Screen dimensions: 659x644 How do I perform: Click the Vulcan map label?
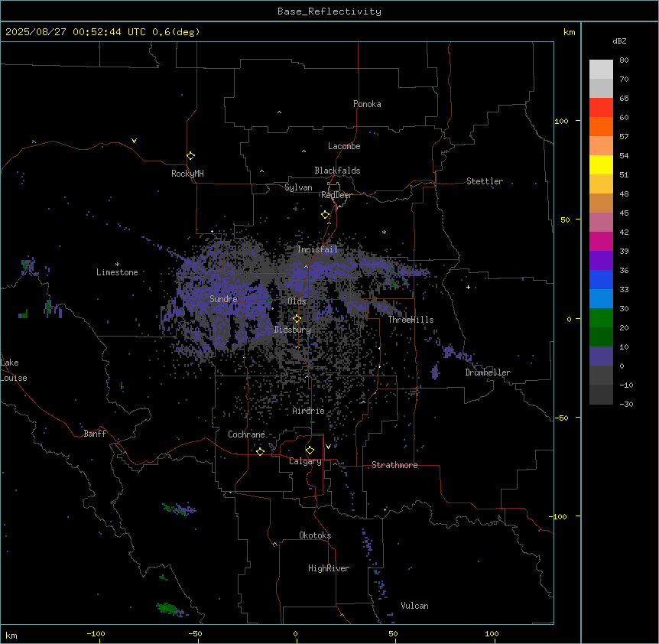(415, 606)
